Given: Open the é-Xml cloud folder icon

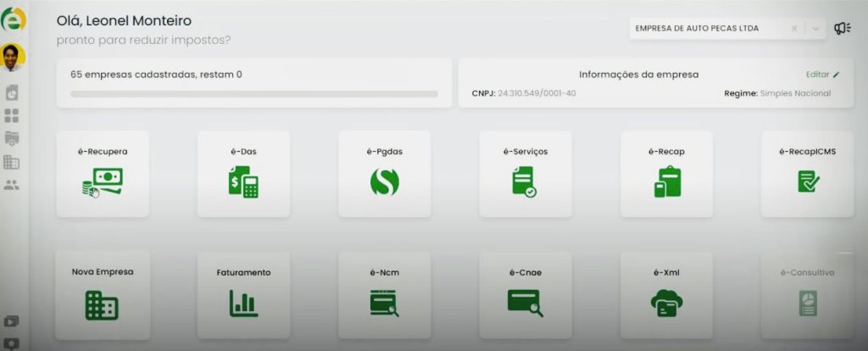Looking at the screenshot, I should click(666, 304).
